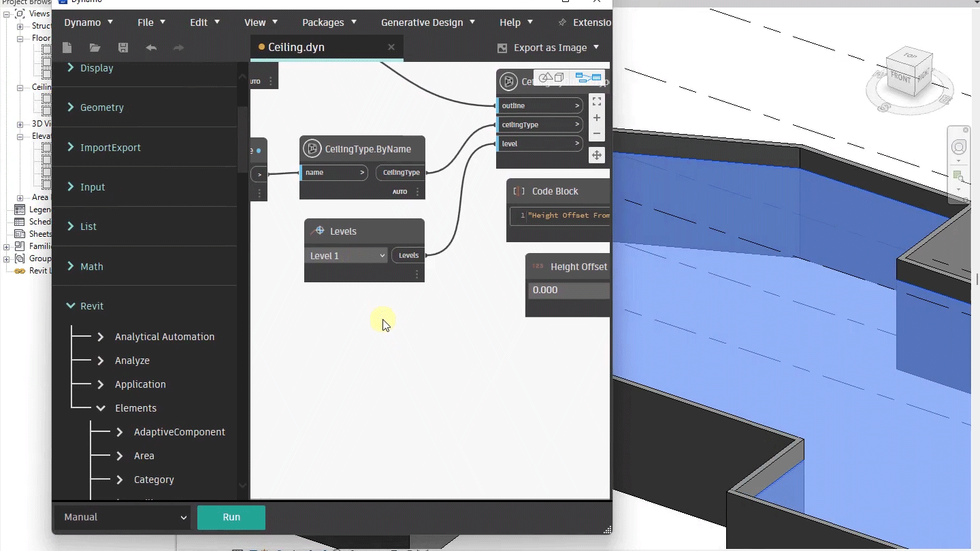The height and width of the screenshot is (551, 980).
Task: Expand the Geometry library category
Action: tap(70, 107)
